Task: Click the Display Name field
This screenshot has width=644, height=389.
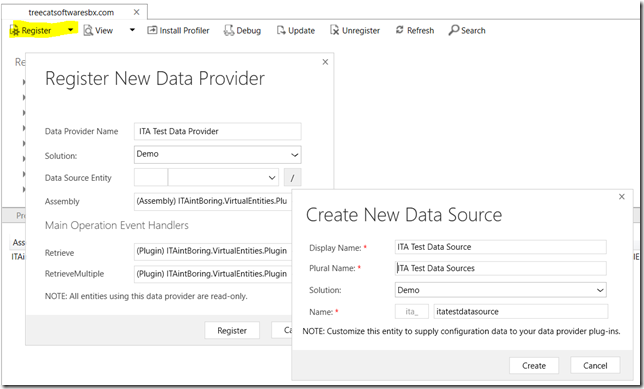Action: click(x=500, y=247)
